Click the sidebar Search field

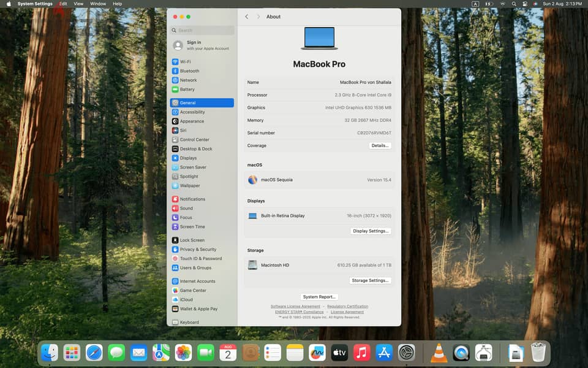point(203,31)
